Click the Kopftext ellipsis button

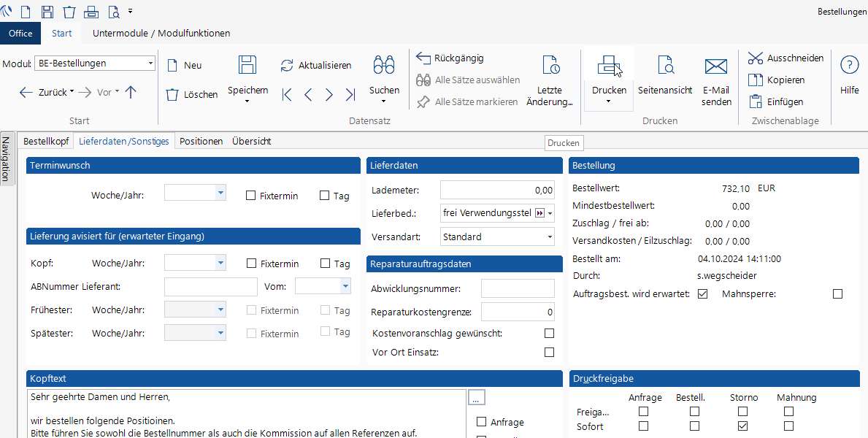[477, 398]
